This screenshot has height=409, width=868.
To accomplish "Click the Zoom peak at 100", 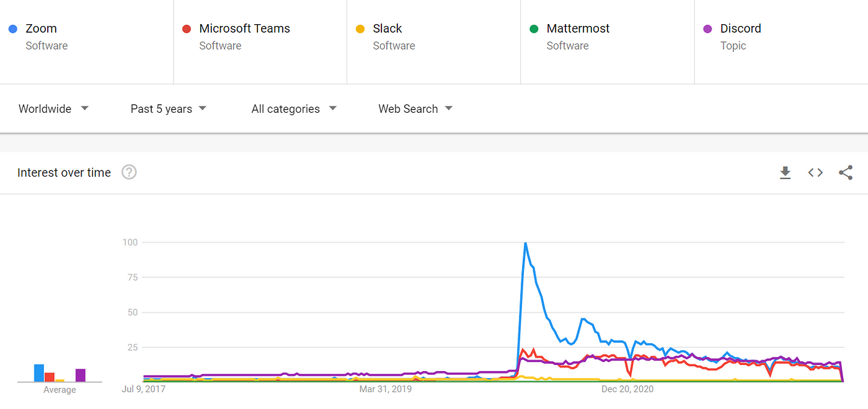I will [525, 243].
